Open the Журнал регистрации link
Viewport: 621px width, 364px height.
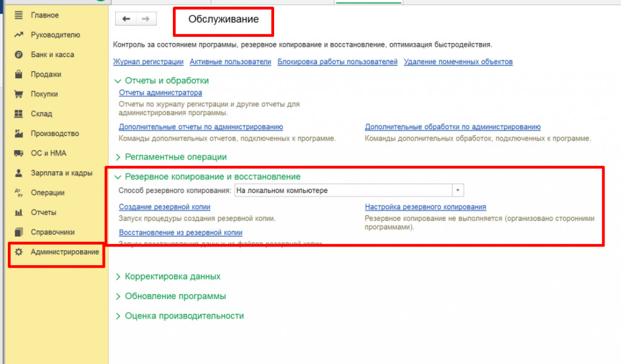click(x=148, y=62)
